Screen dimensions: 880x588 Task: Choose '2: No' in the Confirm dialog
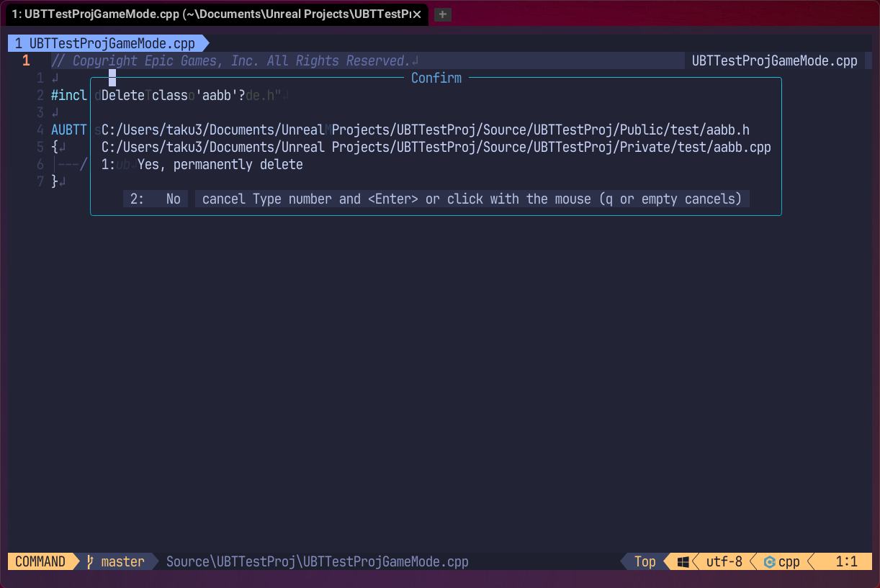[156, 199]
